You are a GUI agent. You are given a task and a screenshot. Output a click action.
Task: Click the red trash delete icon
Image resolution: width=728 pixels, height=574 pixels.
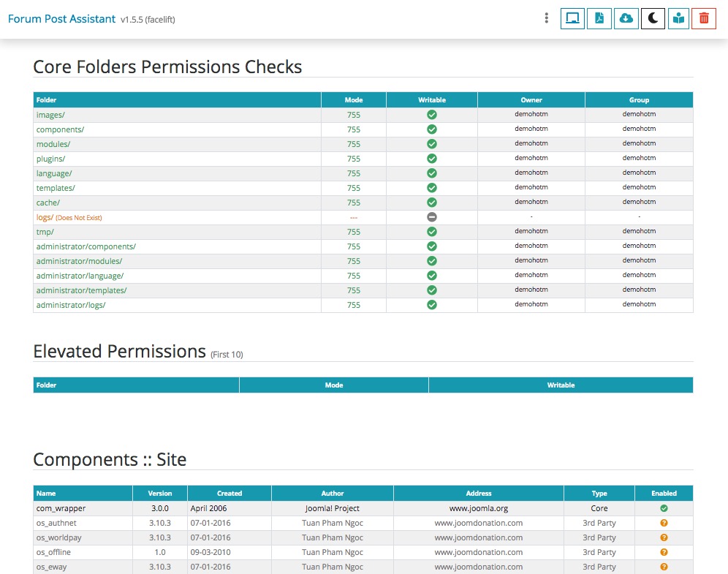[x=704, y=18]
